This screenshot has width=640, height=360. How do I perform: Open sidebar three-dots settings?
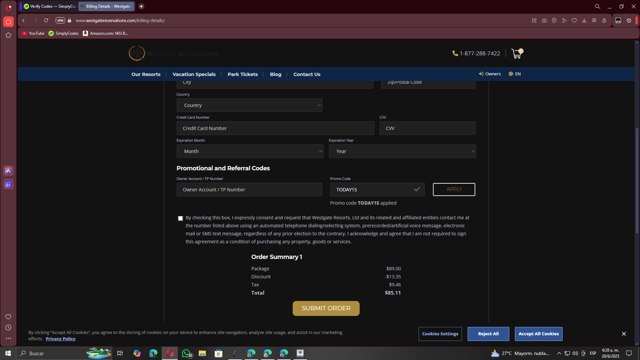(8, 338)
